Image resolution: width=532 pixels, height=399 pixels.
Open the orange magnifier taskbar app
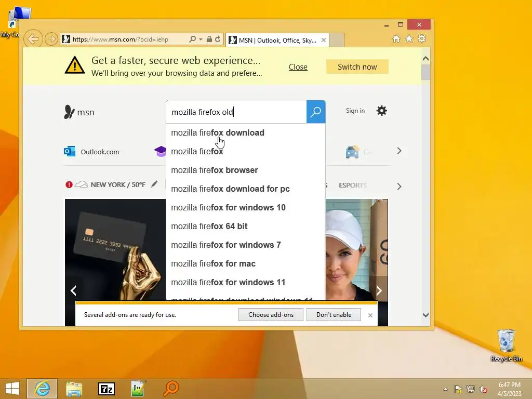[x=170, y=389]
